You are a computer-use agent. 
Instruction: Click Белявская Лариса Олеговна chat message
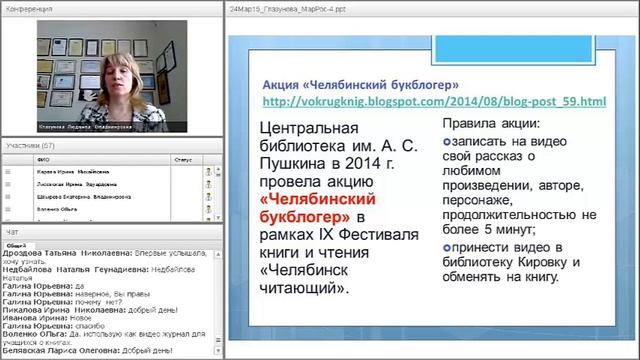click(x=87, y=351)
